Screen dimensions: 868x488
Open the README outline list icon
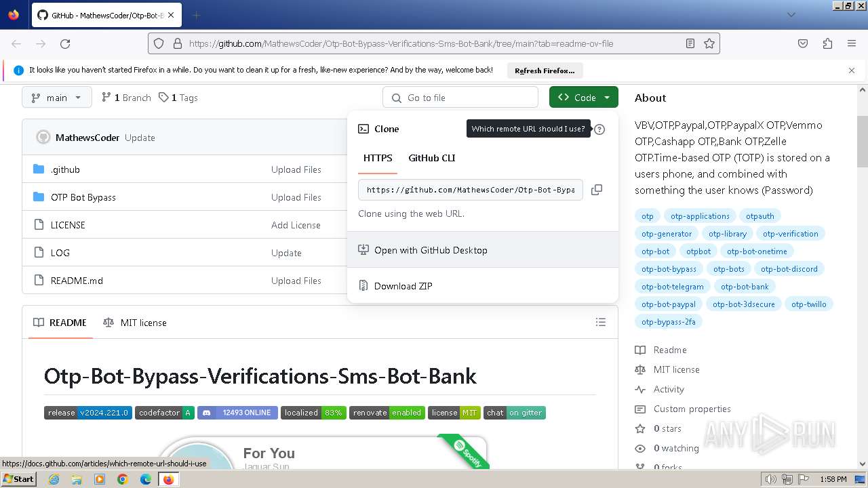601,323
